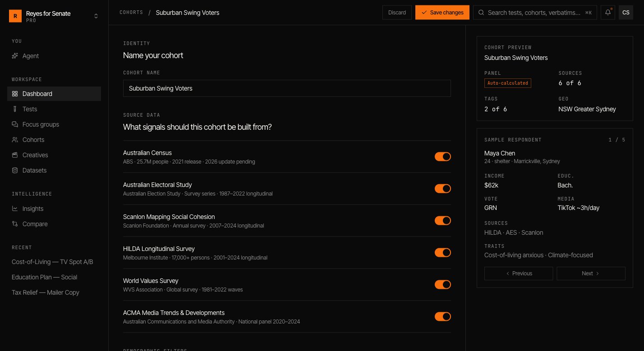Open the Agent sparkle icon
The image size is (644, 351).
15,56
